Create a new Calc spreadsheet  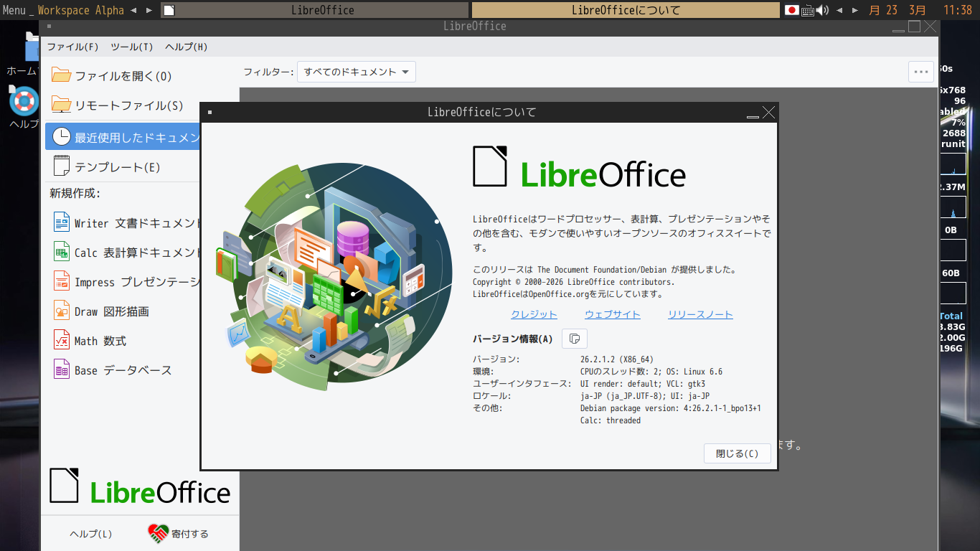[126, 253]
